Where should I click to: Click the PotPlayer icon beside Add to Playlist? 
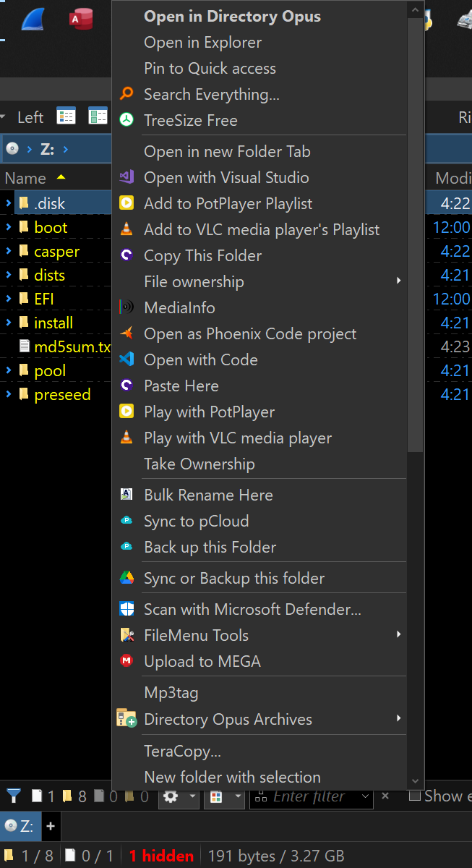click(126, 203)
